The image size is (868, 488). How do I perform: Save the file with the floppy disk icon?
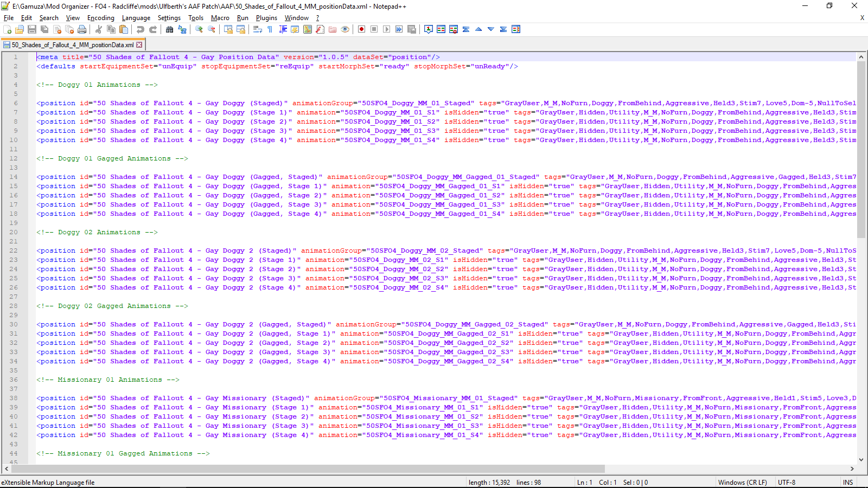coord(32,29)
